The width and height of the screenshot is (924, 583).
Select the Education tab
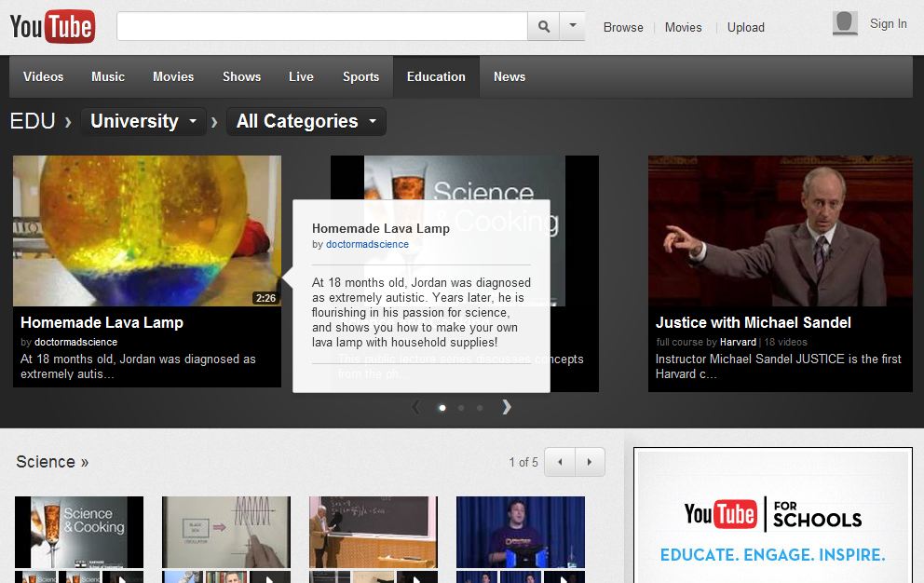tap(436, 76)
